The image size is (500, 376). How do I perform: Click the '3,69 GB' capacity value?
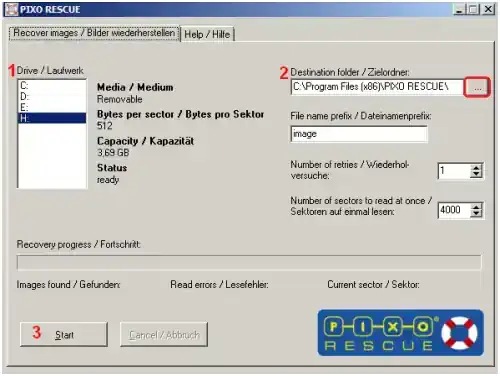(x=113, y=153)
